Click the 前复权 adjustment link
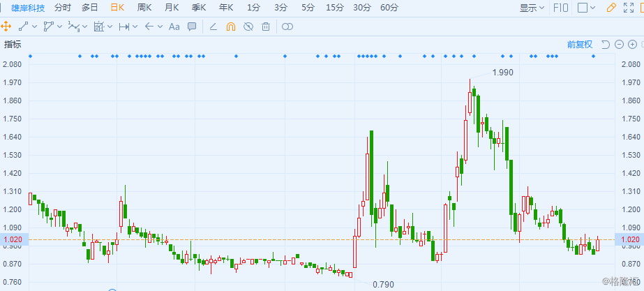Screen dimensions: 644x291 pyautogui.click(x=579, y=45)
